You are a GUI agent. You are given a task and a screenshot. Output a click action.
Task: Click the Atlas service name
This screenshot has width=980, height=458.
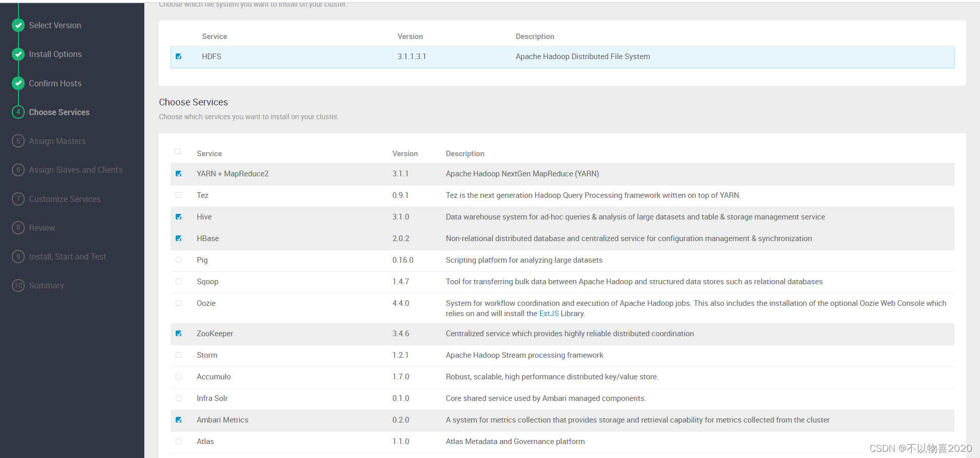[x=205, y=442]
